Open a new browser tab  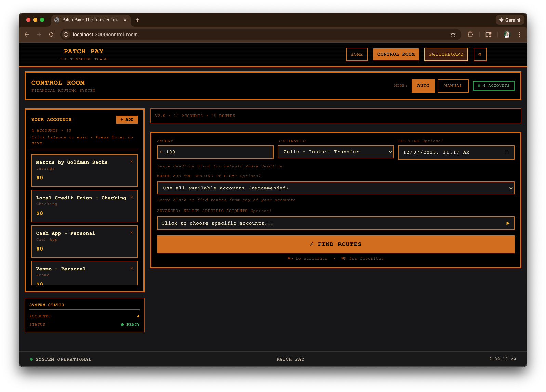coord(137,20)
